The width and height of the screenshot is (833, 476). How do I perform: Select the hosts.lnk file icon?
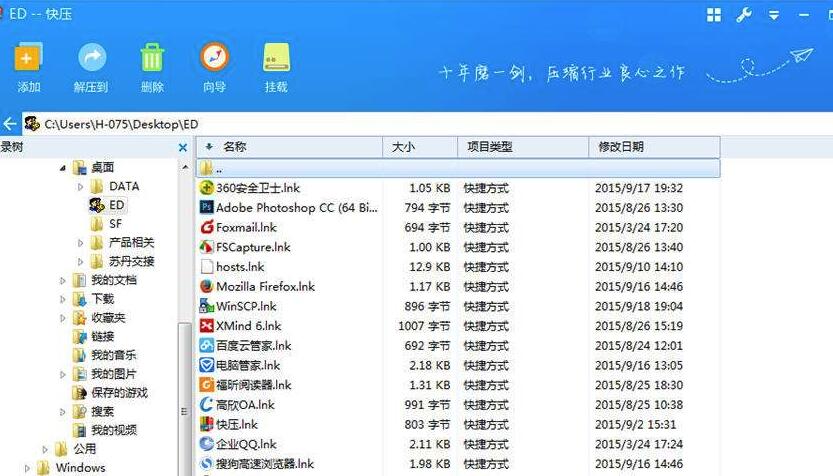(206, 267)
